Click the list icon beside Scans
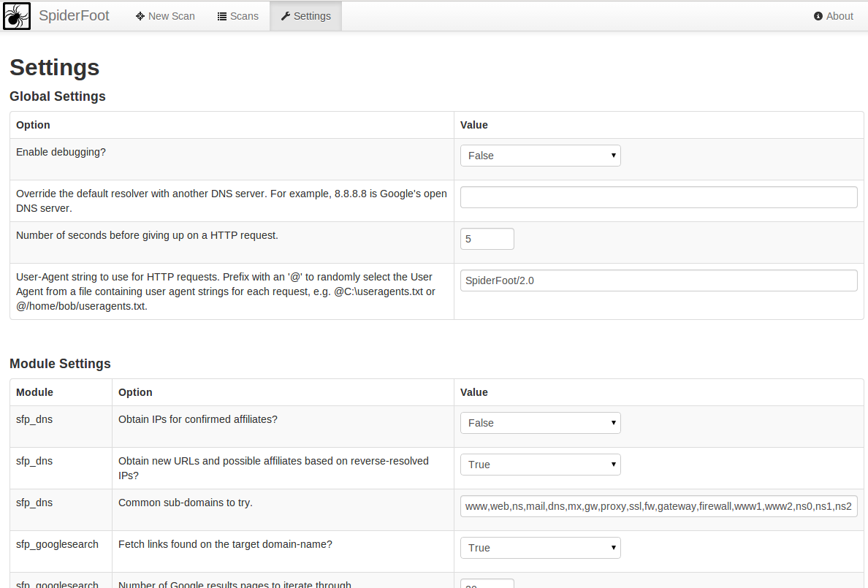The image size is (868, 588). (222, 16)
